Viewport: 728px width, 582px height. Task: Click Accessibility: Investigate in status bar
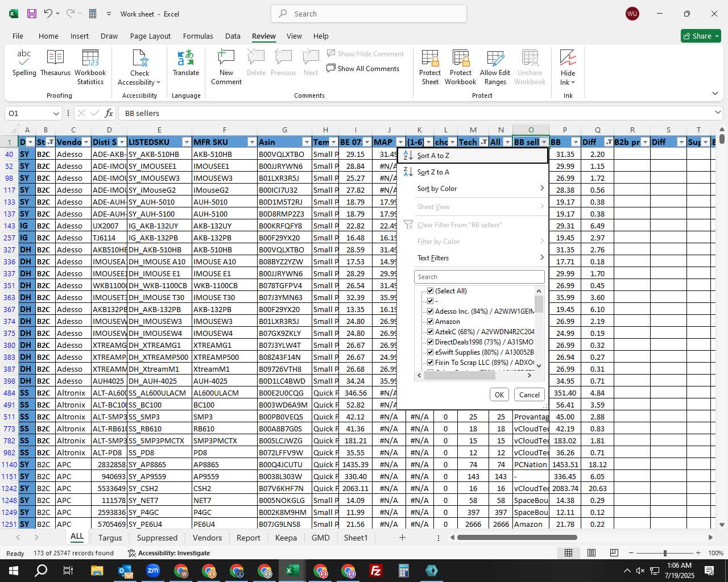(x=169, y=553)
